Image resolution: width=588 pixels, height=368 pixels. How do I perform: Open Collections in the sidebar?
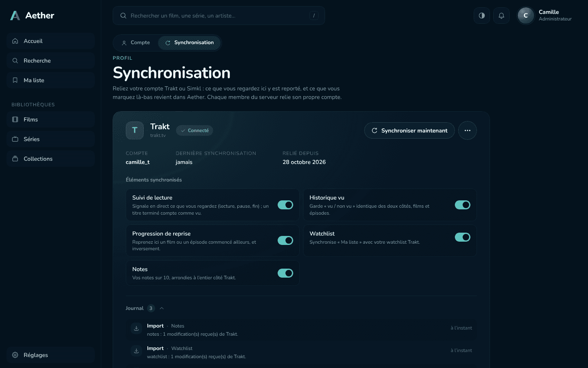pos(51,159)
